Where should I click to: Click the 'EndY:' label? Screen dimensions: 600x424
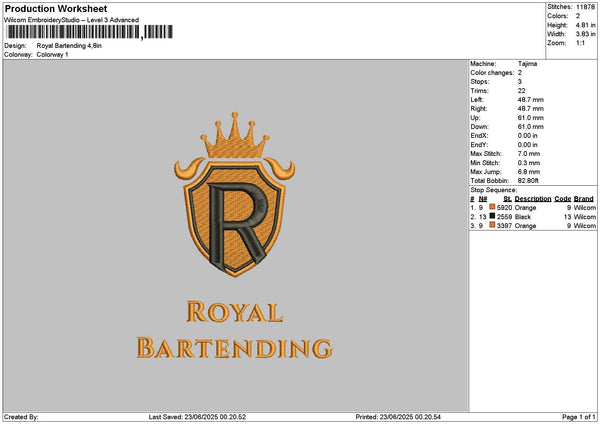tap(479, 145)
